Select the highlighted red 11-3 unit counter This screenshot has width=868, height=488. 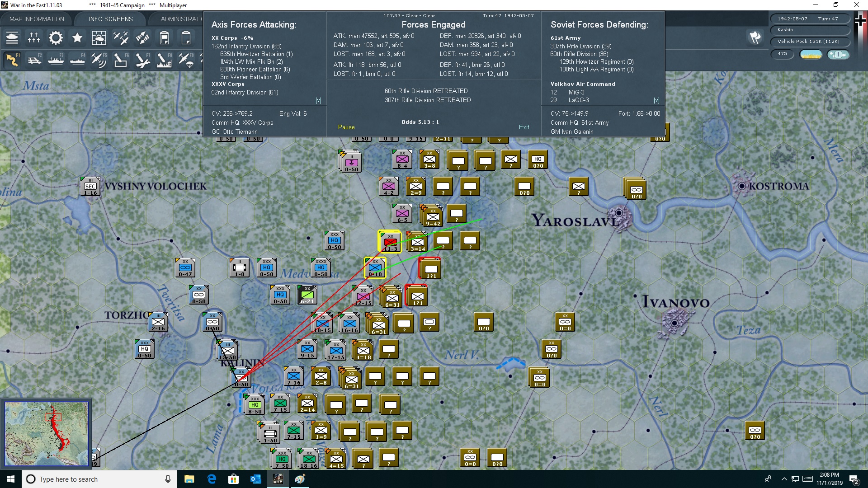coord(390,242)
